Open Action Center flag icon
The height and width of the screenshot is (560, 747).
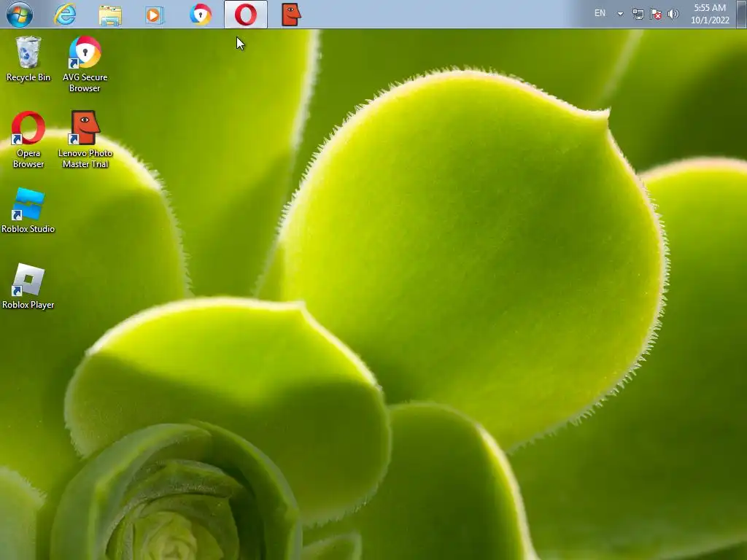(x=656, y=14)
